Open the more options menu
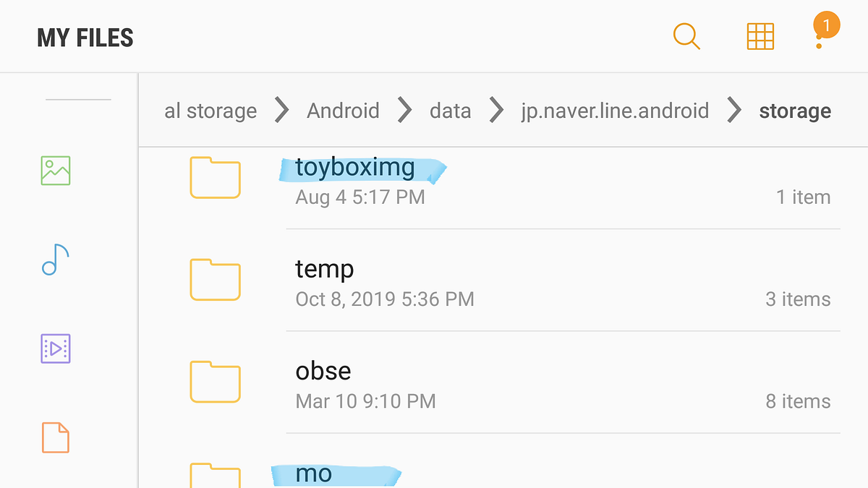The height and width of the screenshot is (488, 868). pos(819,36)
